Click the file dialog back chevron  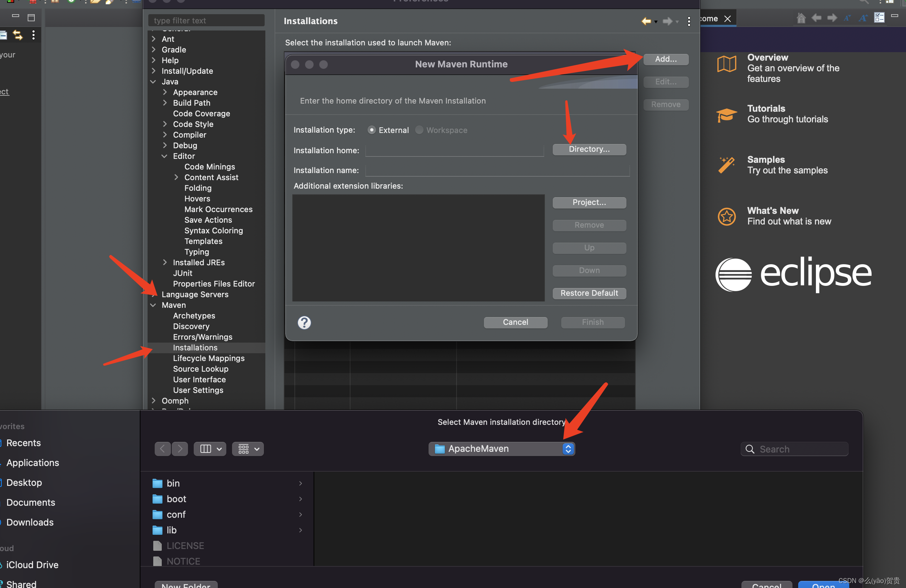162,449
